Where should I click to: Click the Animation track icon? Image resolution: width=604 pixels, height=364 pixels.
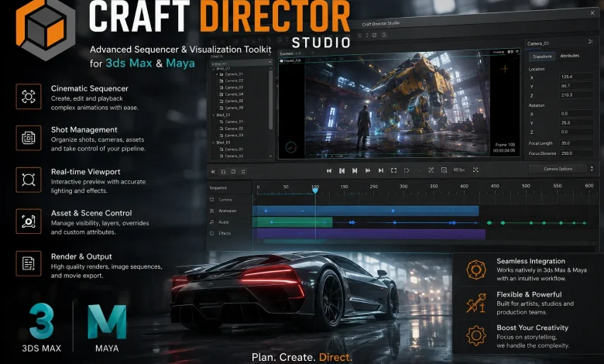(x=211, y=211)
